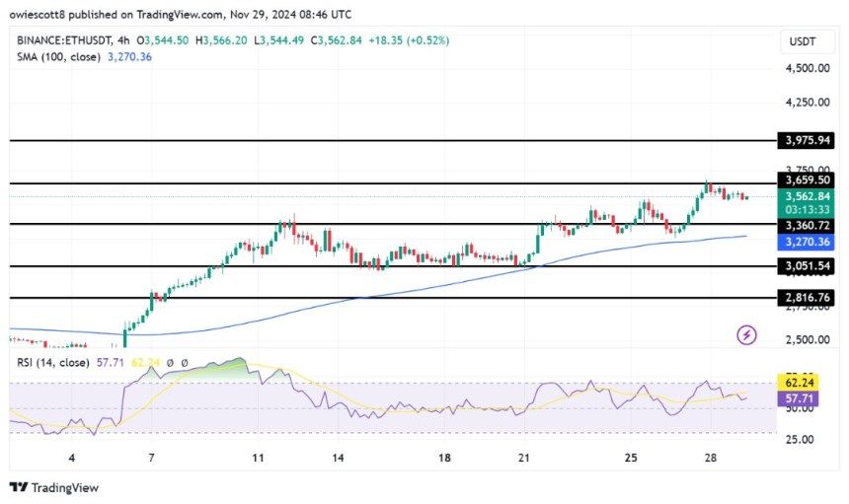Screen dimensions: 849x504
Task: Select the 3,975.94 price line label
Action: 807,140
